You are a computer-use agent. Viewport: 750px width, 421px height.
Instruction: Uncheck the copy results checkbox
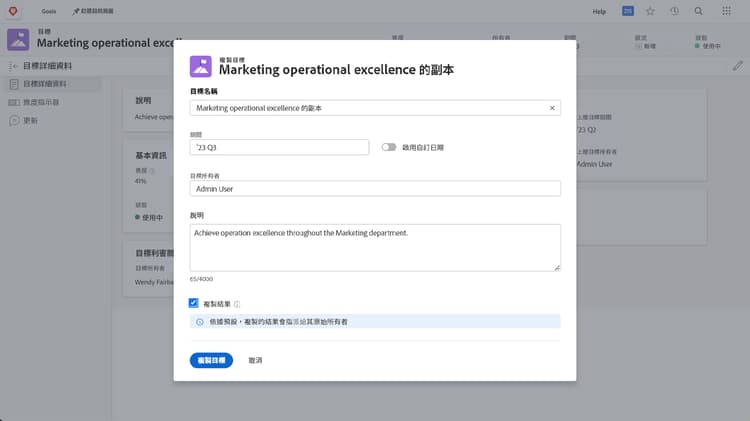click(x=193, y=303)
